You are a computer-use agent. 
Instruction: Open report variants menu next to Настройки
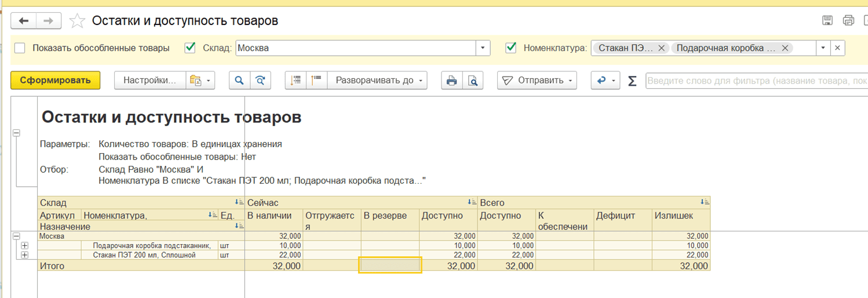pos(200,81)
